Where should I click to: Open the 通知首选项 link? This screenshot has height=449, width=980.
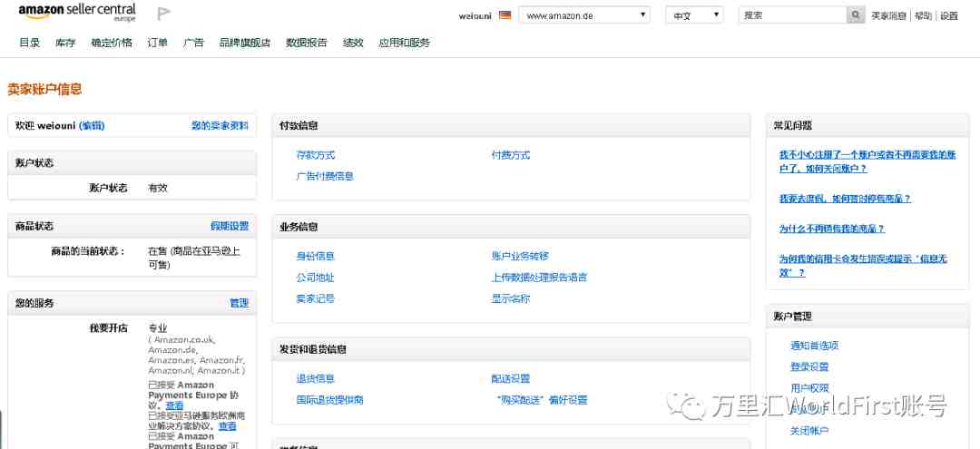814,346
